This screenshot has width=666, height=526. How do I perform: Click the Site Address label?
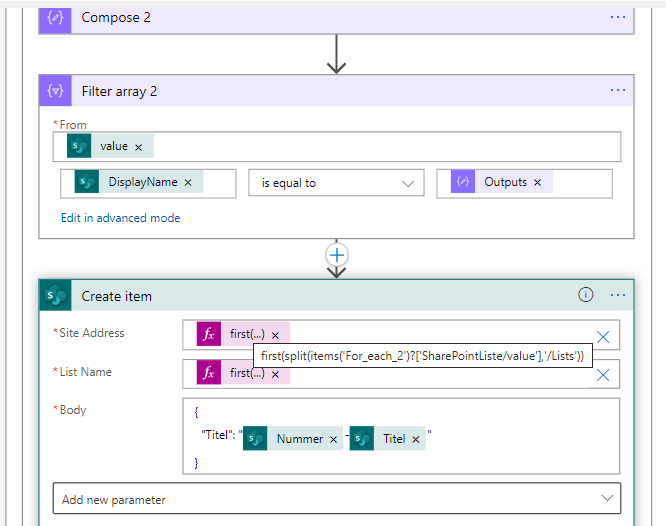point(92,333)
